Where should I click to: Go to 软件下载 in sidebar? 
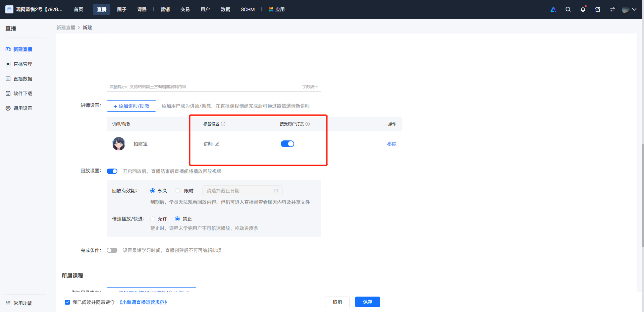click(23, 93)
